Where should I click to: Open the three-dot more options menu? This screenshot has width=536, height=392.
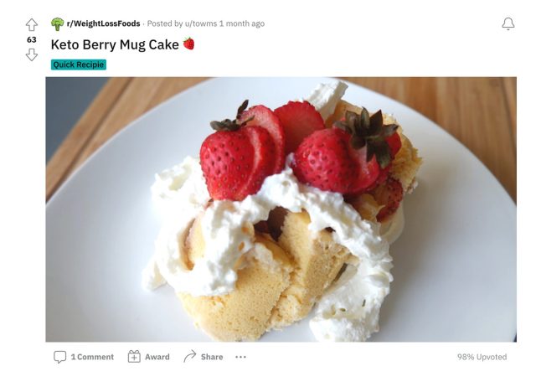tap(241, 357)
